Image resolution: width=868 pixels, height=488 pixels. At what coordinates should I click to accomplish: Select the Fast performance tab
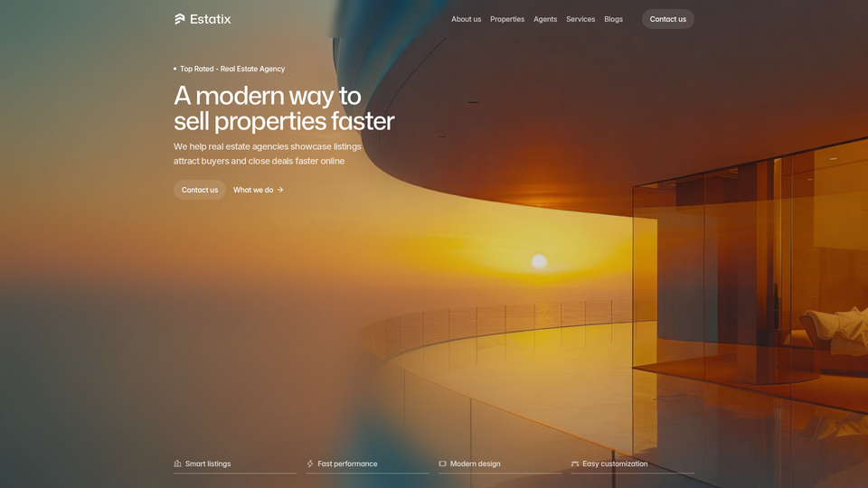coord(368,465)
